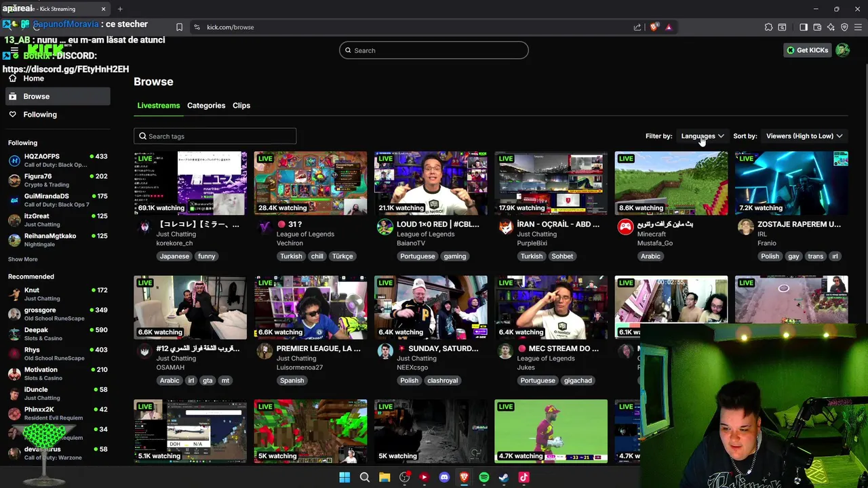
Task: Open TikTok from taskbar
Action: [524, 477]
